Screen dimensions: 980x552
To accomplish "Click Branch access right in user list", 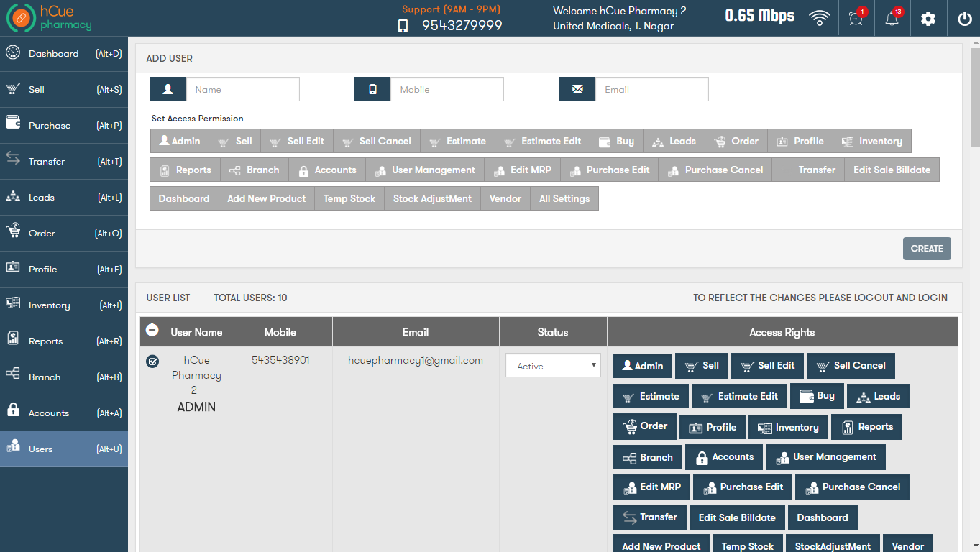I will tap(648, 457).
